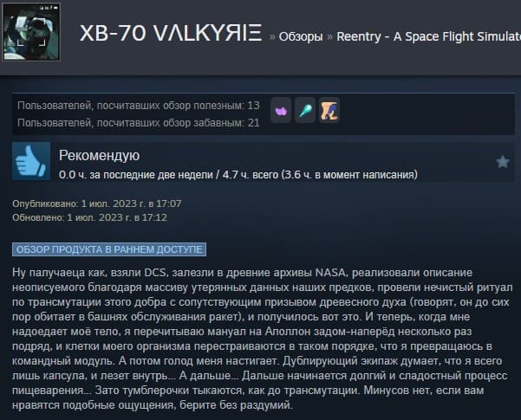This screenshot has width=521, height=420.
Task: Click the Обновлено date line
Action: (89, 217)
